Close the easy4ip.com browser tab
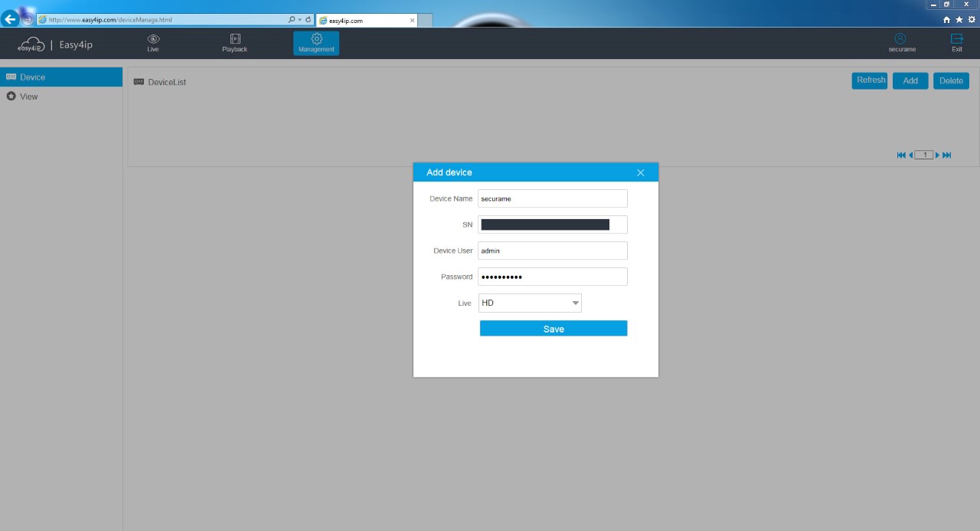The width and height of the screenshot is (980, 531). (412, 21)
